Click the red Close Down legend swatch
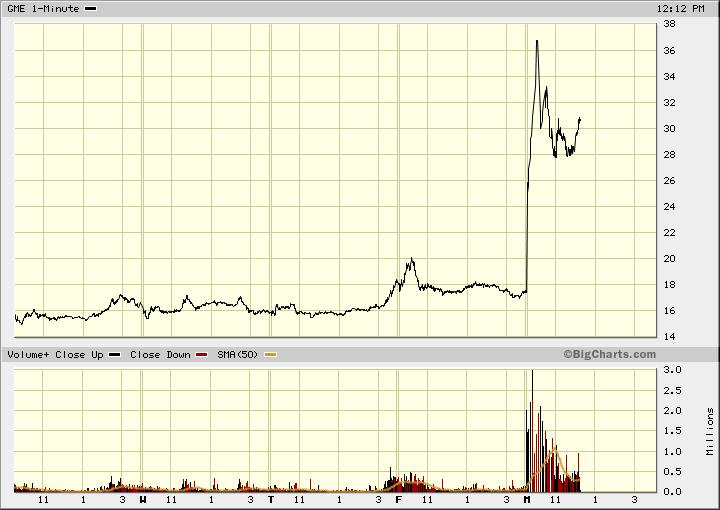 pos(202,354)
